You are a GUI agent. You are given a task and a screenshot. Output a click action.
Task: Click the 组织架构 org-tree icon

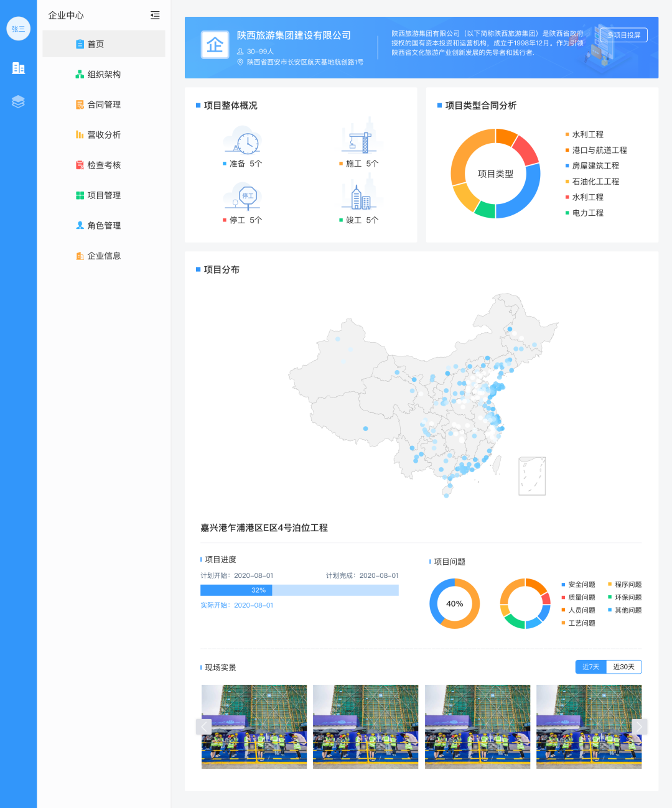[x=80, y=74]
